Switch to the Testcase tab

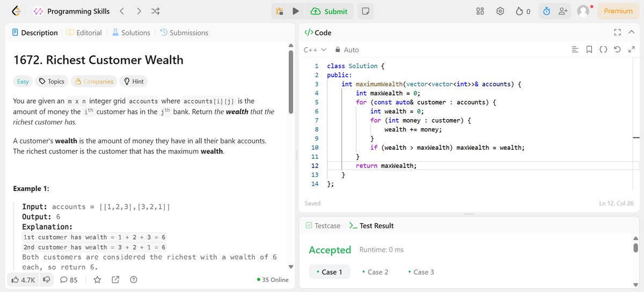tap(323, 226)
